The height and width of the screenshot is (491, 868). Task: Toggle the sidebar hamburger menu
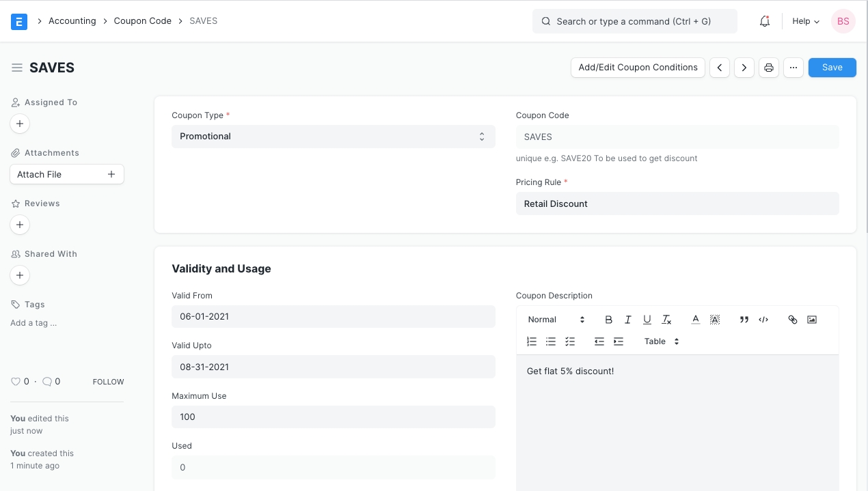(x=17, y=68)
